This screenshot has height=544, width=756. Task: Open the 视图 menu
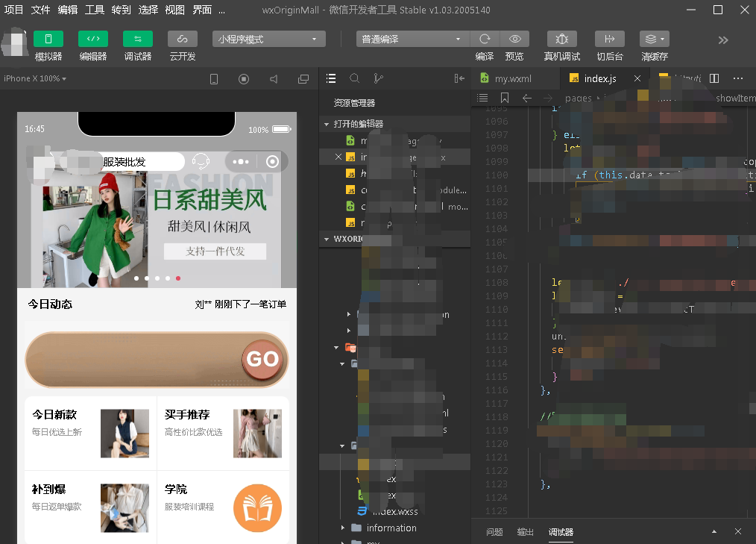click(174, 10)
